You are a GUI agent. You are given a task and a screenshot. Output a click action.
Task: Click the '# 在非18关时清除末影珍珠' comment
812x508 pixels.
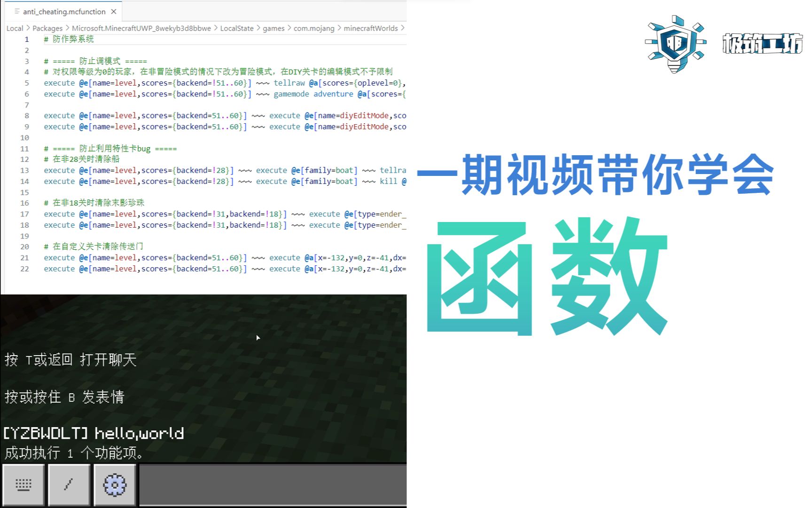coord(94,203)
